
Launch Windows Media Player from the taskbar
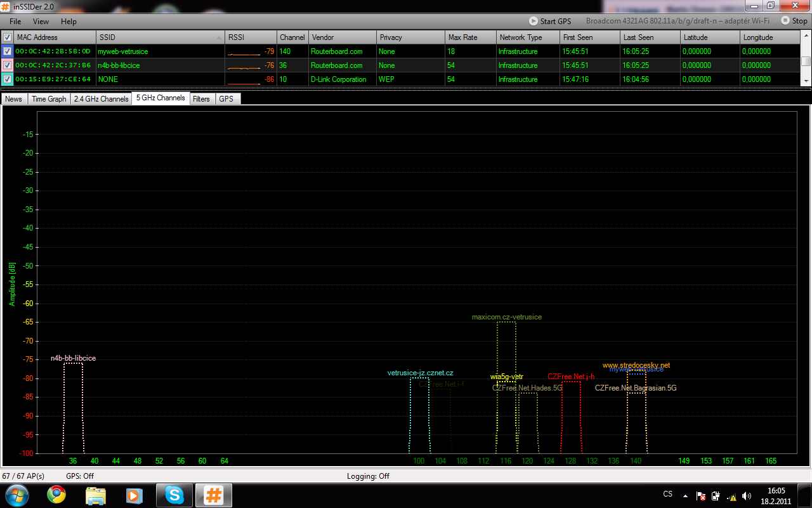point(134,495)
